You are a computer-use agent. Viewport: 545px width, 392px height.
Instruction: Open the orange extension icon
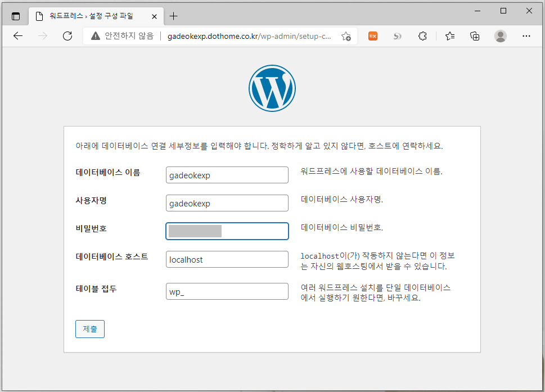[x=373, y=36]
